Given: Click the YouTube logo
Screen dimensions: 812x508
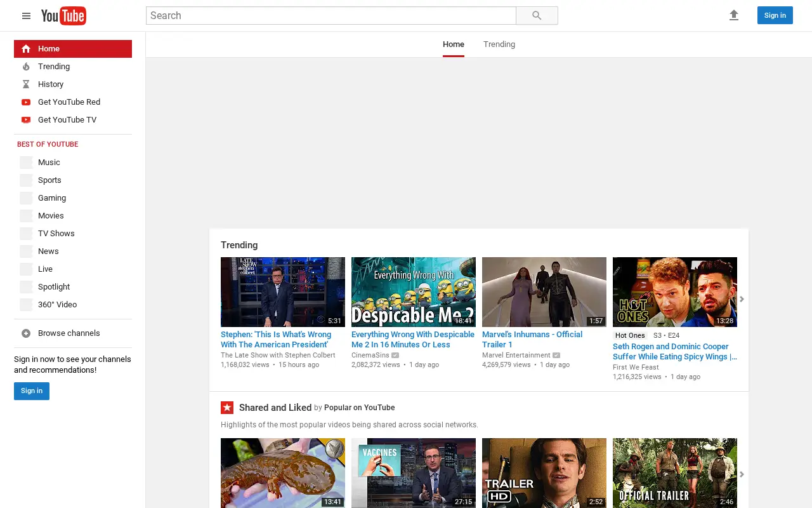Looking at the screenshot, I should pyautogui.click(x=63, y=16).
